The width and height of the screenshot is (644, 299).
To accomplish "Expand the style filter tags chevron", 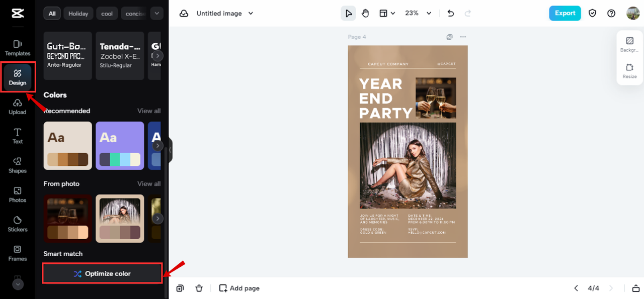I will (x=157, y=14).
